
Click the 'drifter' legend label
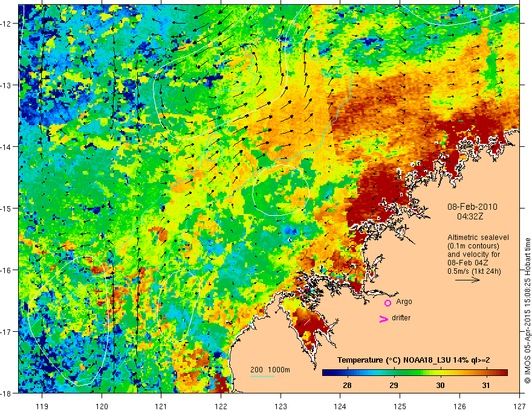(401, 318)
